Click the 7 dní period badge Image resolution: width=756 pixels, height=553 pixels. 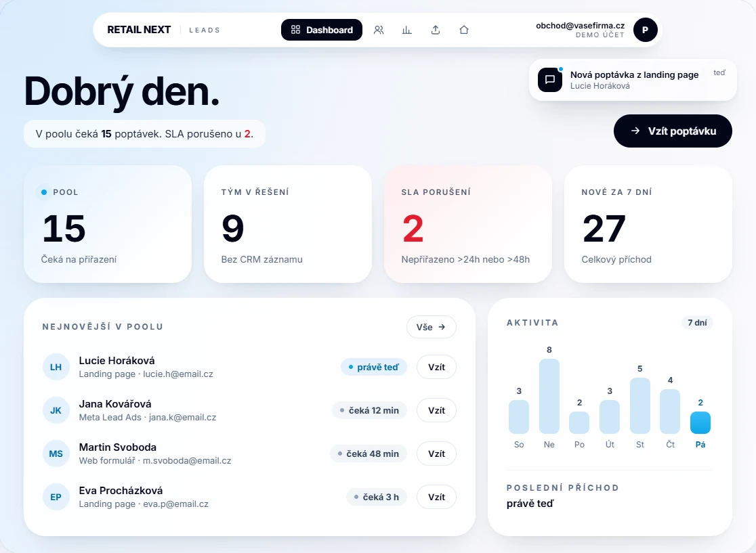[697, 323]
